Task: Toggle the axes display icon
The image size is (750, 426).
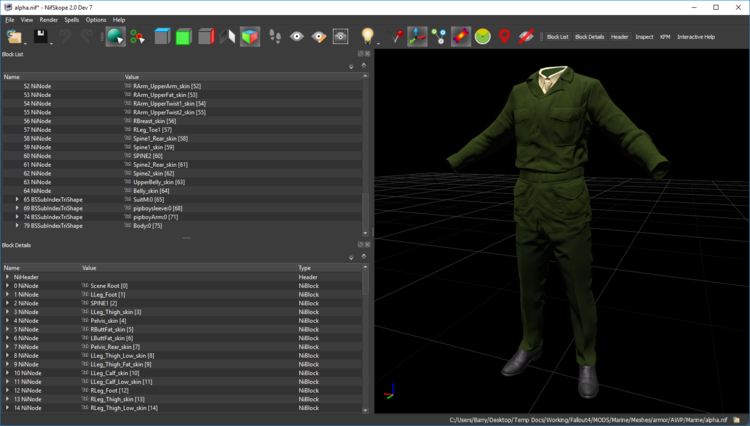Action: [x=417, y=37]
